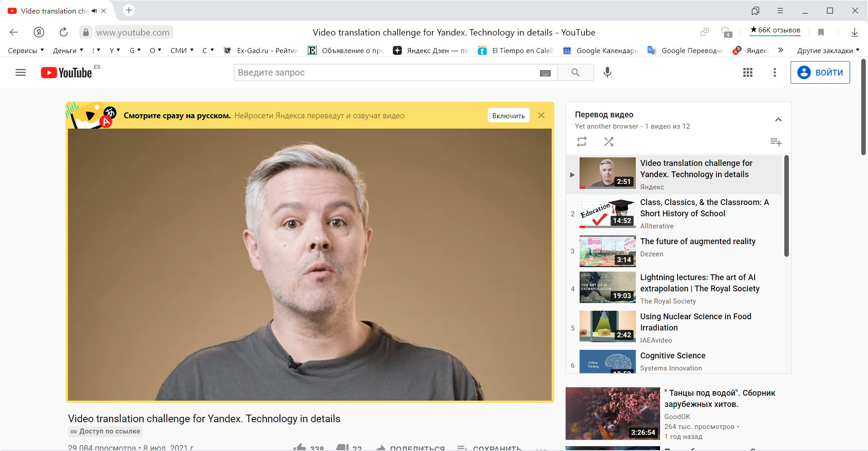Open the Другие закладки dropdown
The image size is (868, 451).
coord(828,50)
